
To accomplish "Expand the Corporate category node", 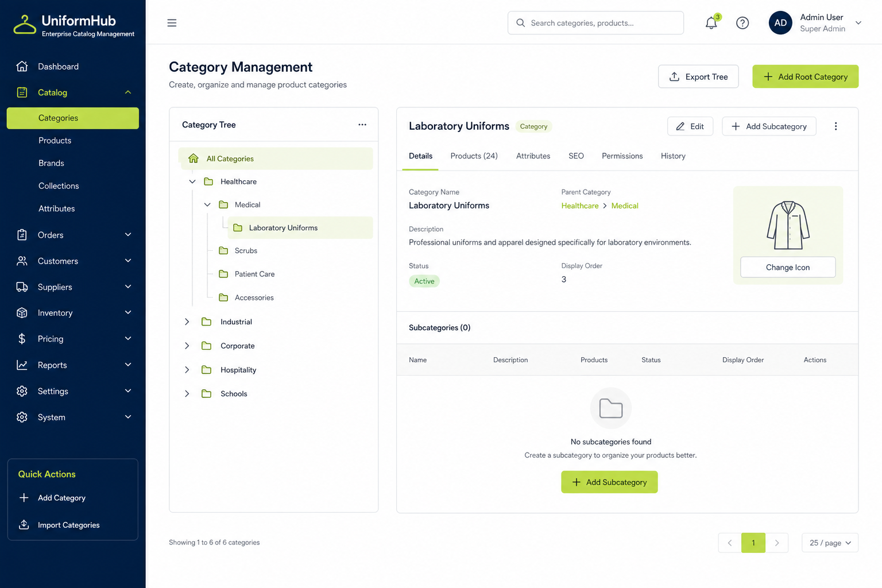I will pyautogui.click(x=187, y=346).
